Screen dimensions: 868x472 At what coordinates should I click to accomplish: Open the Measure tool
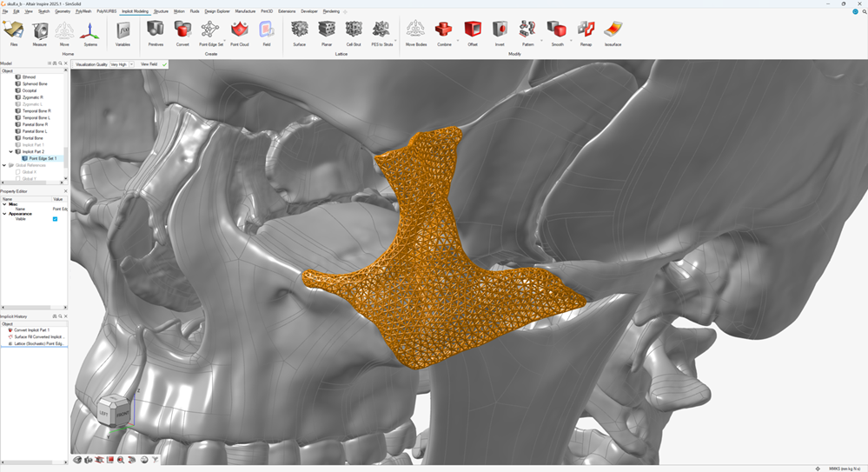40,31
